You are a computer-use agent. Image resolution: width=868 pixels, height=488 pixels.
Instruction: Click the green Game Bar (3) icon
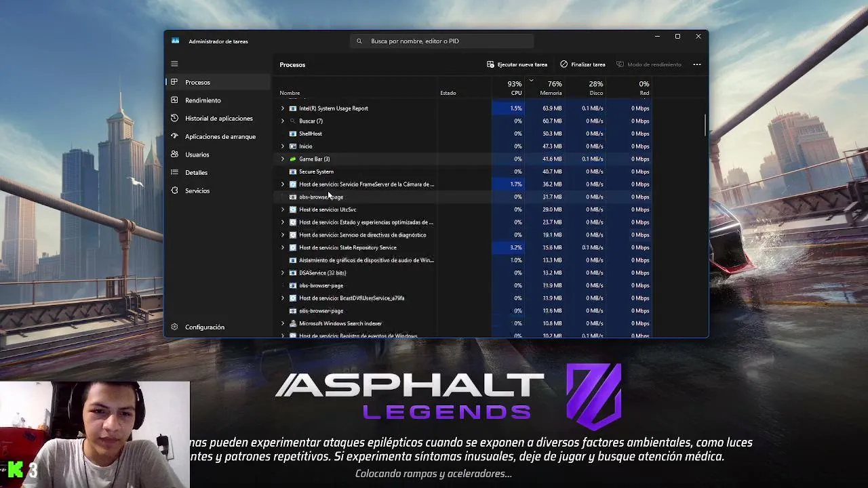tap(293, 159)
